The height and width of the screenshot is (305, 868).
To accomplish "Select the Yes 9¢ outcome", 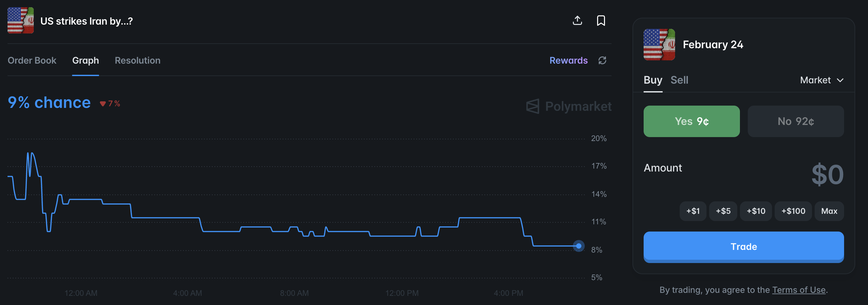I will click(691, 121).
